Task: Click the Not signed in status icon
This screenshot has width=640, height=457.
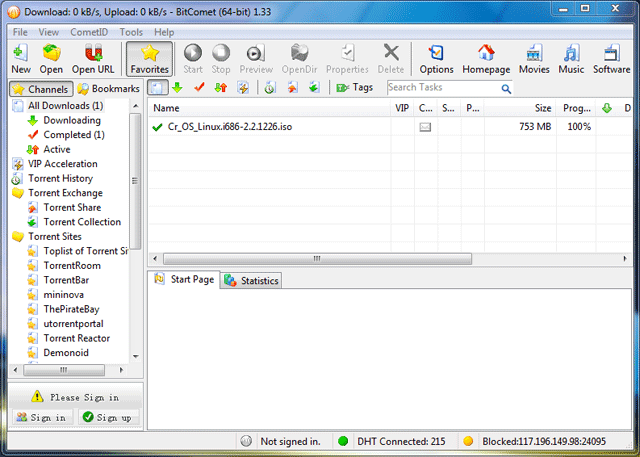Action: pos(246,441)
